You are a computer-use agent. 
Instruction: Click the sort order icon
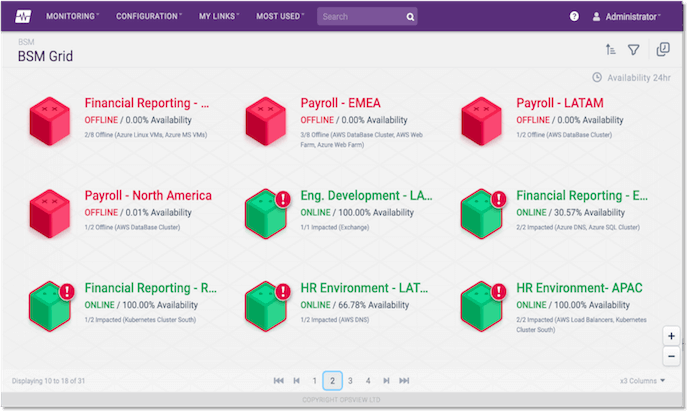coord(610,50)
